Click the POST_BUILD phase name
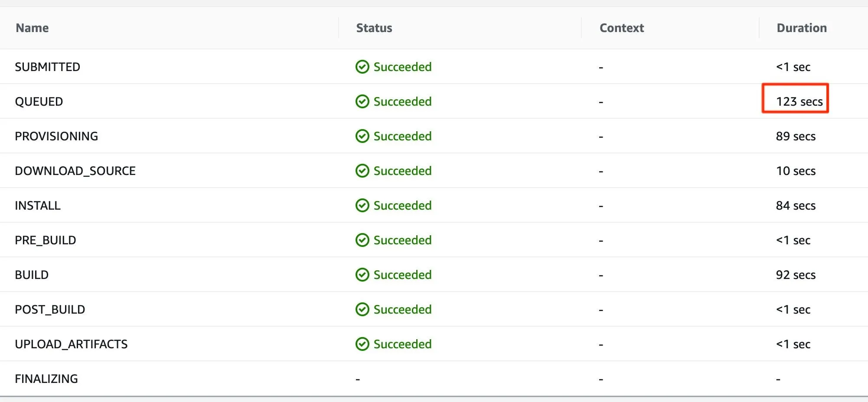Screen dimensions: 868x402 click(50, 310)
